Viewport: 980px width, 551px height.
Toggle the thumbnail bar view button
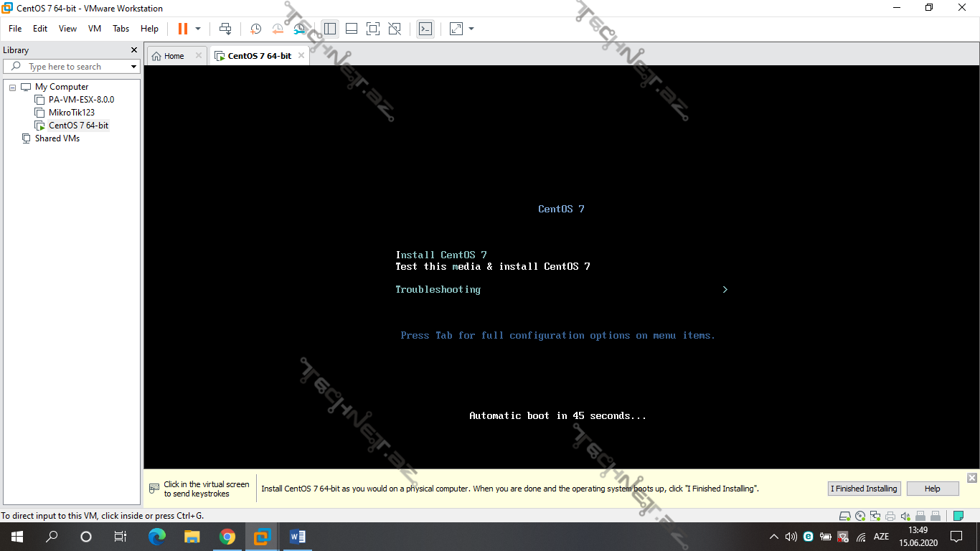(x=352, y=29)
